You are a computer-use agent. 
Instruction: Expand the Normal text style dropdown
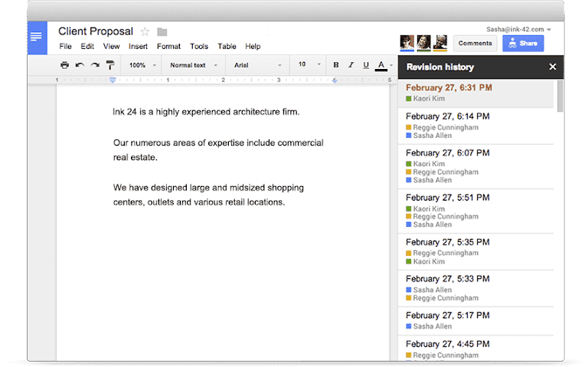(194, 65)
